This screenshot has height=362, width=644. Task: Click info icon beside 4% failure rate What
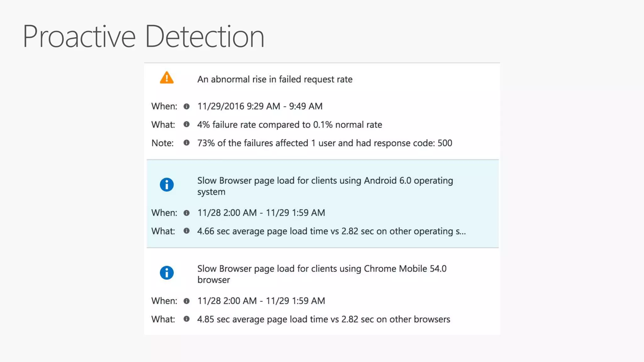tap(186, 124)
